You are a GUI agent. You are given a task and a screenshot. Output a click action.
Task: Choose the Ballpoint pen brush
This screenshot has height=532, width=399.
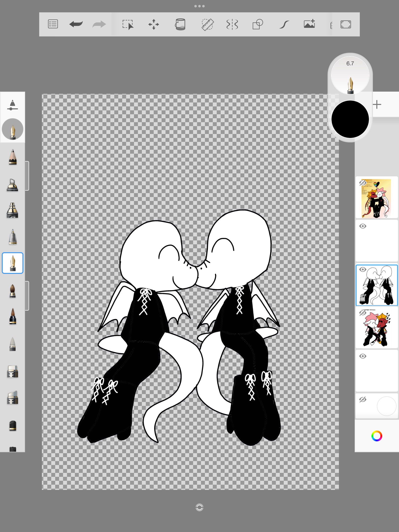pyautogui.click(x=13, y=237)
